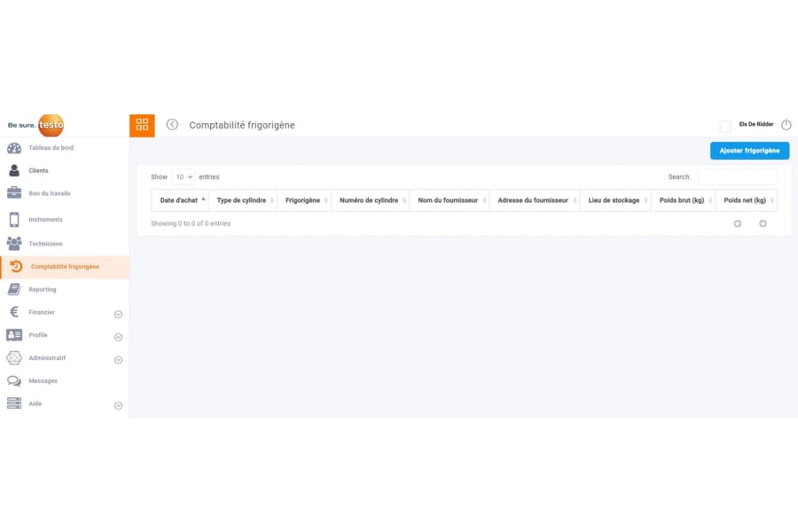Viewport: 798px width, 532px height.
Task: Sort by Date d'achat column header
Action: 179,200
